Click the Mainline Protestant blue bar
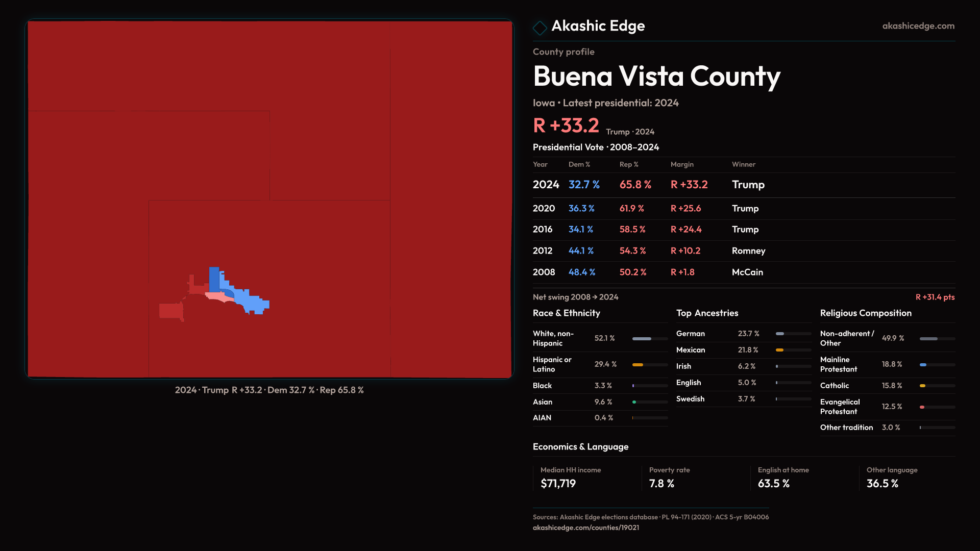Screen dimensions: 980x551 click(x=923, y=365)
